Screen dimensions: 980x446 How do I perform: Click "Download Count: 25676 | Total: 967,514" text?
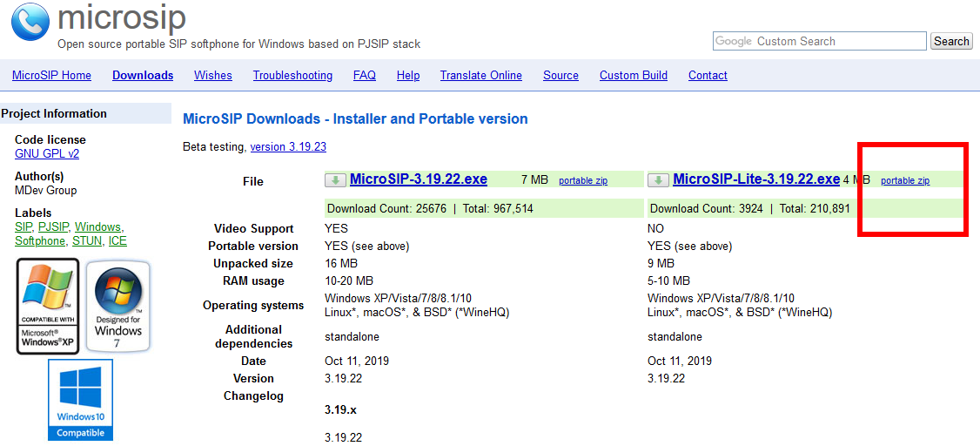[x=430, y=209]
